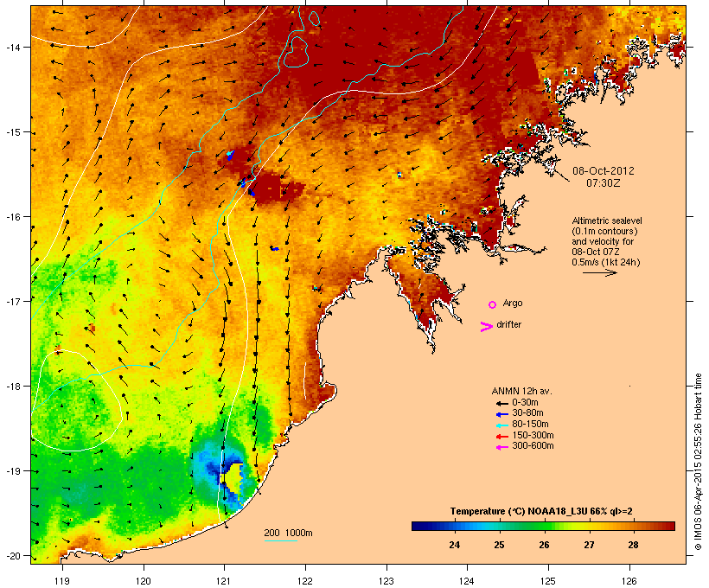Image resolution: width=709 pixels, height=588 pixels.
Task: Click the magenta Argo circle legend marker
Action: [x=493, y=304]
